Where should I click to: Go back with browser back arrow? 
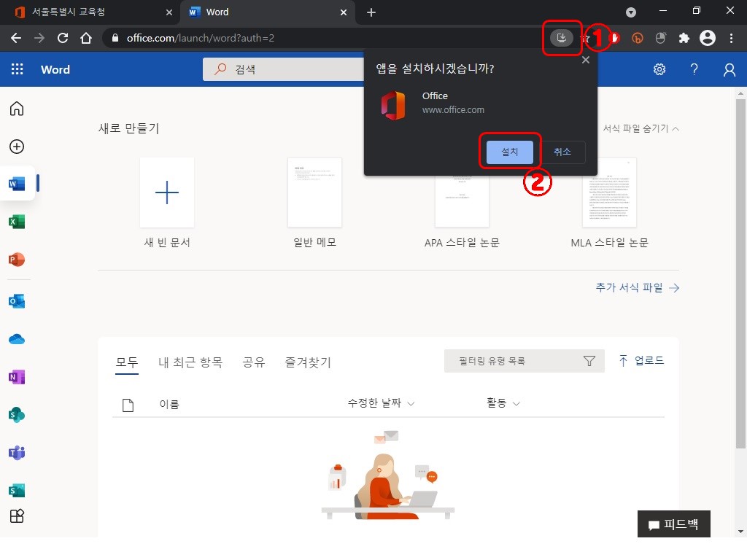(x=16, y=38)
